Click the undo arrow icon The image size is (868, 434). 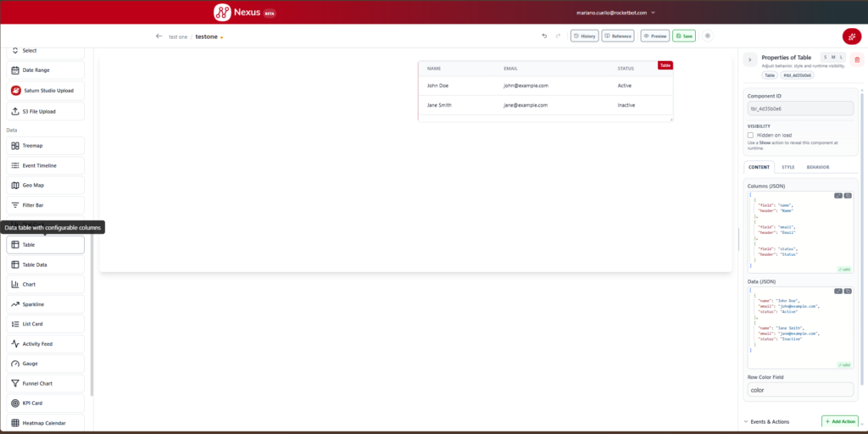pyautogui.click(x=544, y=36)
